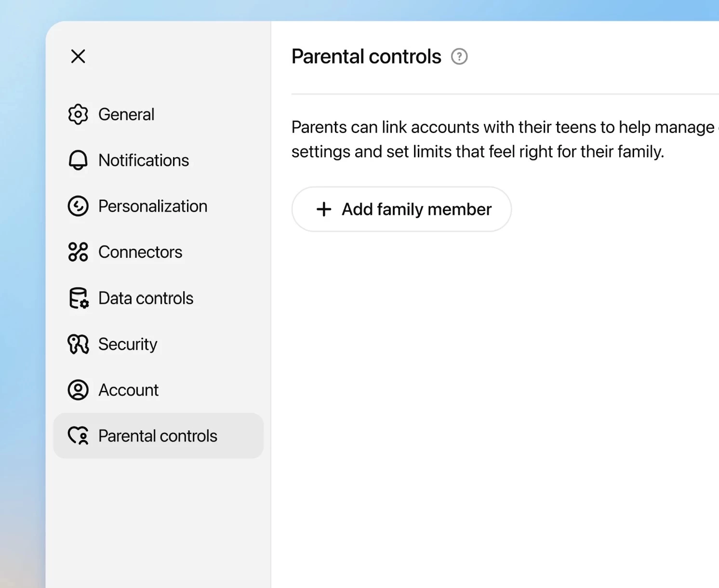Click the Security icon in the sidebar
719x588 pixels.
click(78, 344)
